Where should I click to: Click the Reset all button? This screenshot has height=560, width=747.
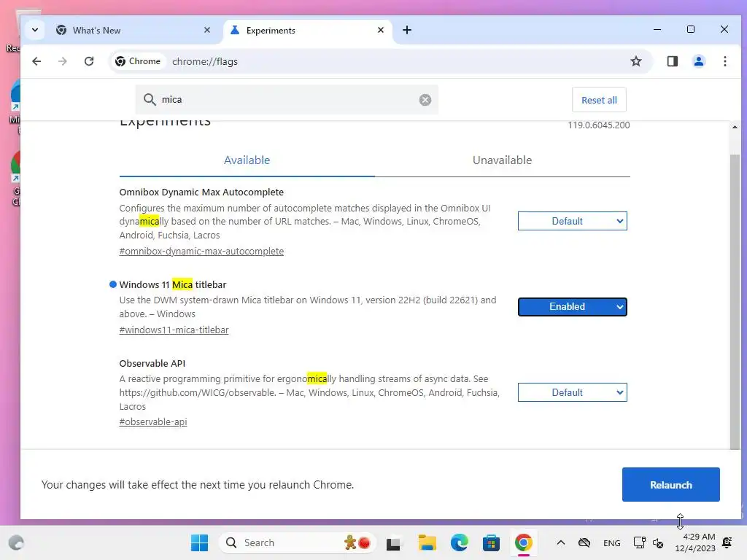[599, 100]
